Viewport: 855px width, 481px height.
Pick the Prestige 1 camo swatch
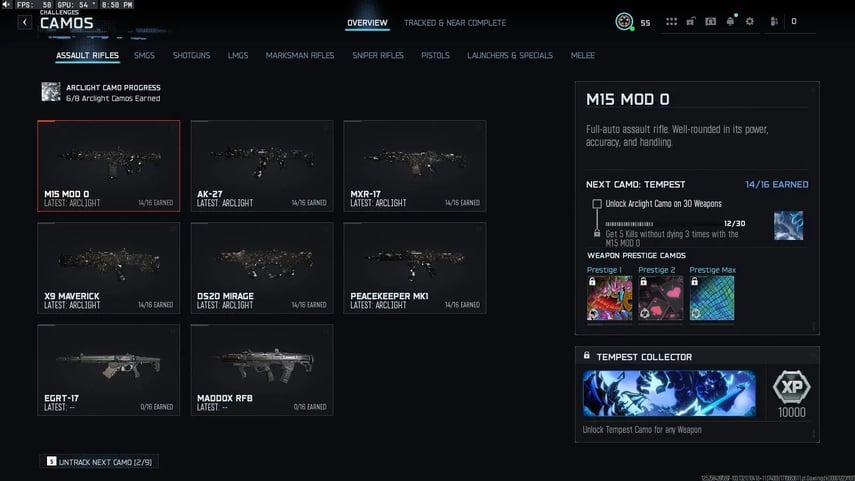click(x=608, y=298)
